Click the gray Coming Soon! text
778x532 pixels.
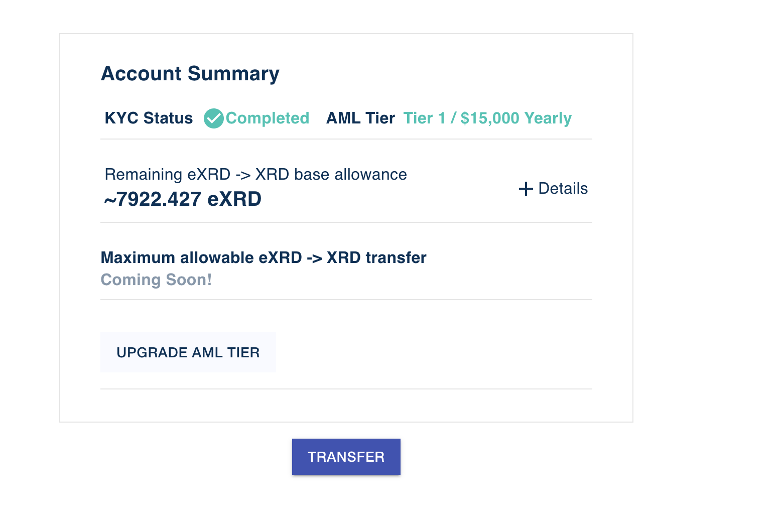156,280
